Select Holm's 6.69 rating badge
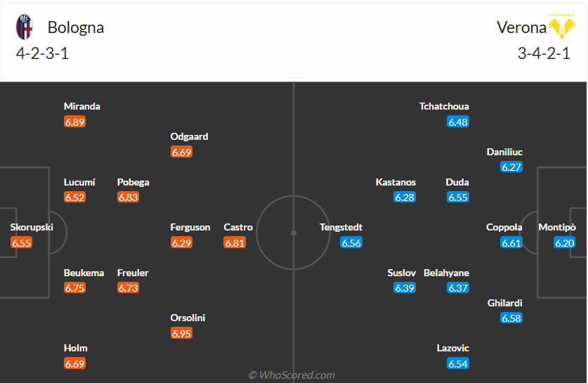This screenshot has width=588, height=383. (x=74, y=363)
